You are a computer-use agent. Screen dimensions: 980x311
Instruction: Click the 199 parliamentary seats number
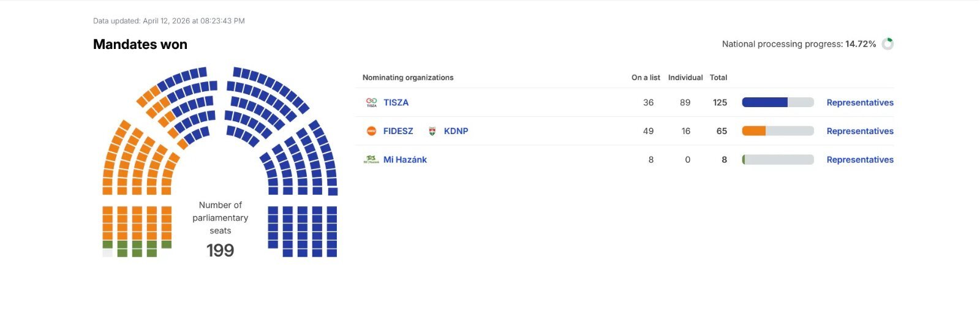[221, 250]
